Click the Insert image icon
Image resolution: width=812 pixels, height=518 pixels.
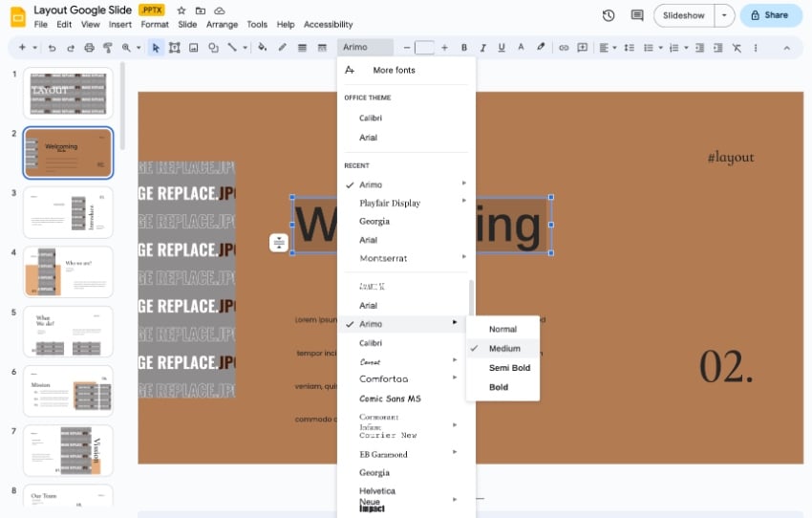click(193, 47)
